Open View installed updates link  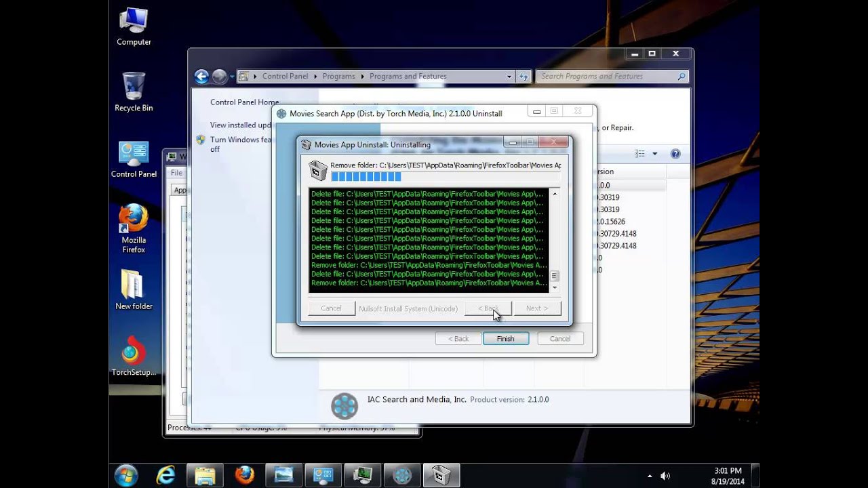(x=241, y=125)
